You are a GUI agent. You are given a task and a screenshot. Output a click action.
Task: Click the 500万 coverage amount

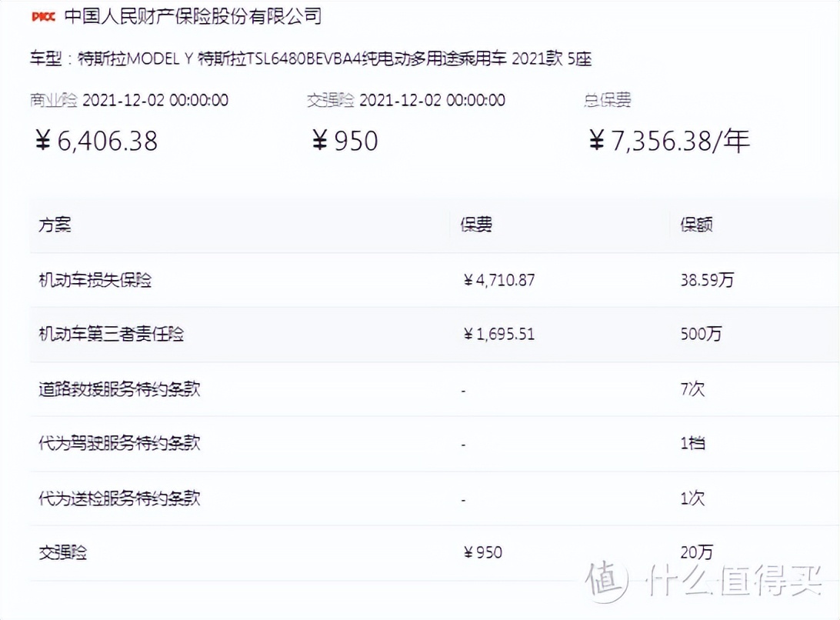pos(700,334)
